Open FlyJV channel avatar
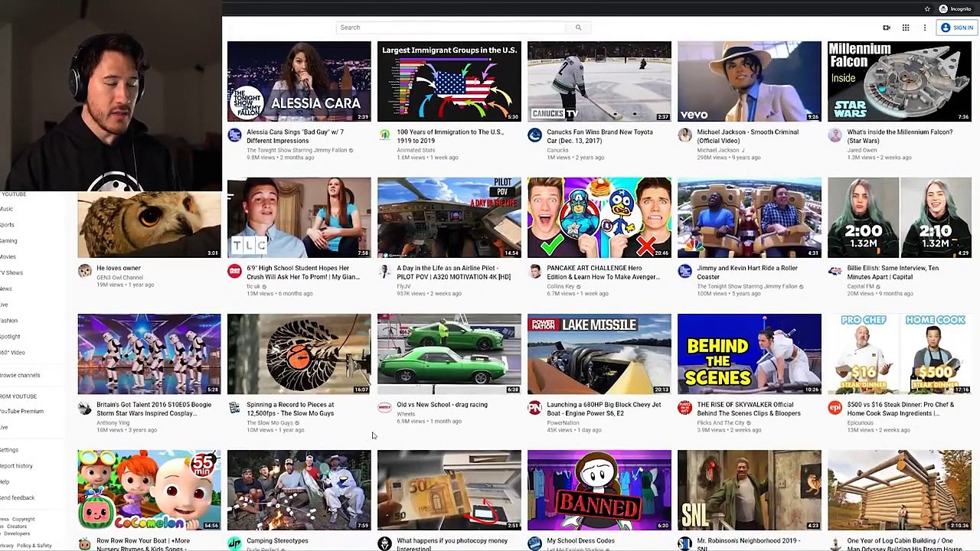 point(384,272)
